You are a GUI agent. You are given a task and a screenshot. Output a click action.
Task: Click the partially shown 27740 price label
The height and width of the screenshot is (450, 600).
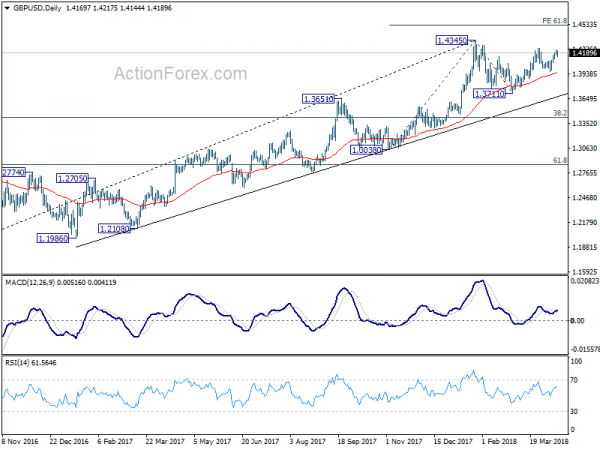[x=13, y=173]
